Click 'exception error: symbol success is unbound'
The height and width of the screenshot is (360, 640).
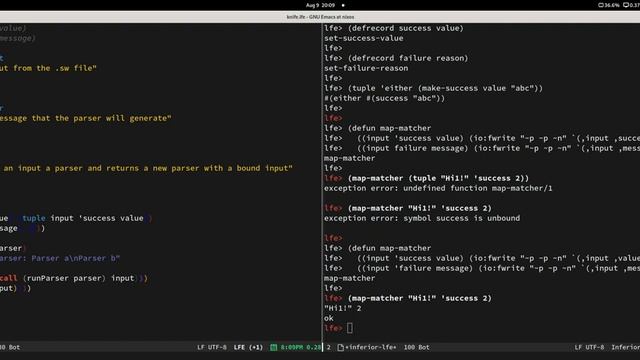pyautogui.click(x=422, y=218)
